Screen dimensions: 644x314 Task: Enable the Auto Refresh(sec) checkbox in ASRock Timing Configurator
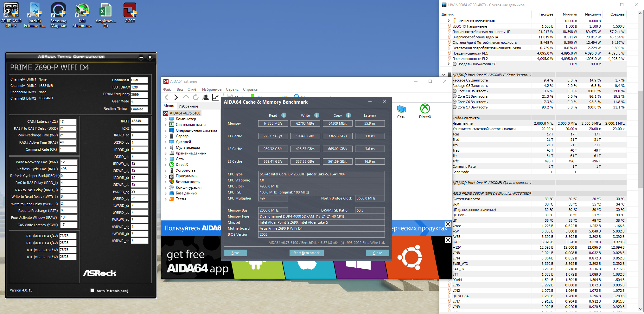(92, 291)
